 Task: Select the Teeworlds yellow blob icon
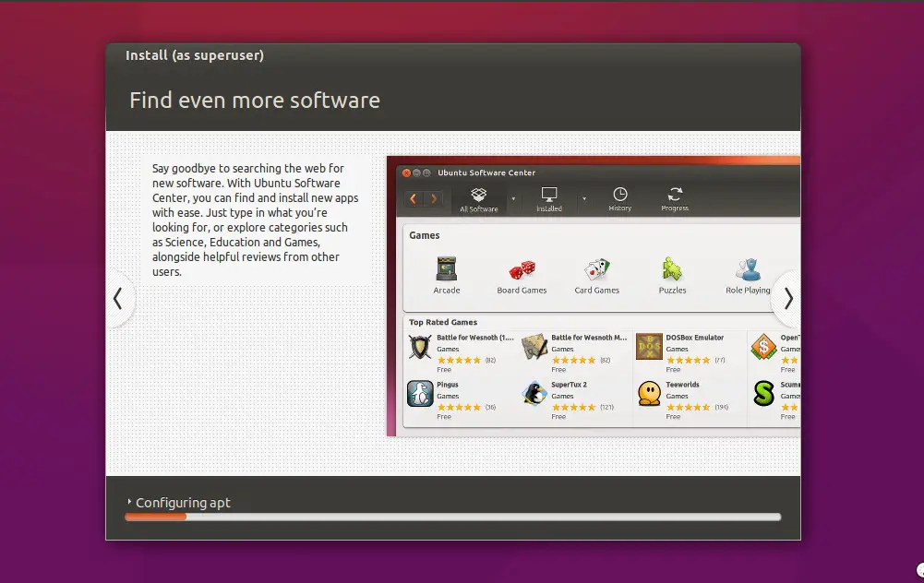[x=650, y=394]
